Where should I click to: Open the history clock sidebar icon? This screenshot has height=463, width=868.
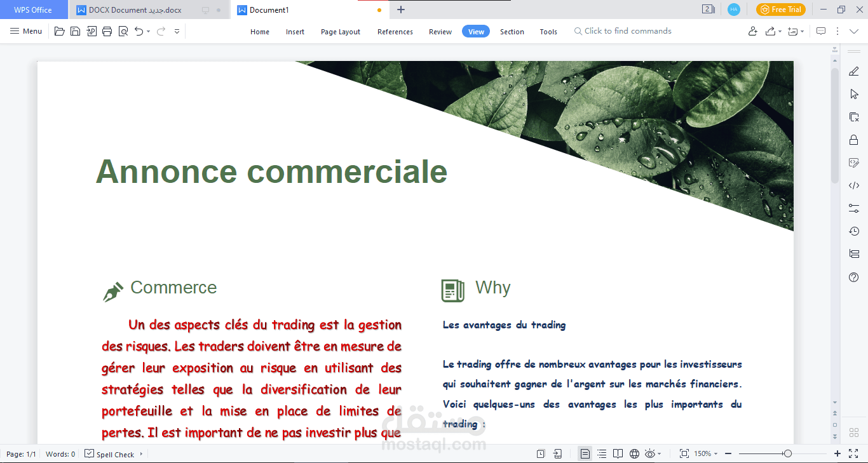pyautogui.click(x=854, y=231)
